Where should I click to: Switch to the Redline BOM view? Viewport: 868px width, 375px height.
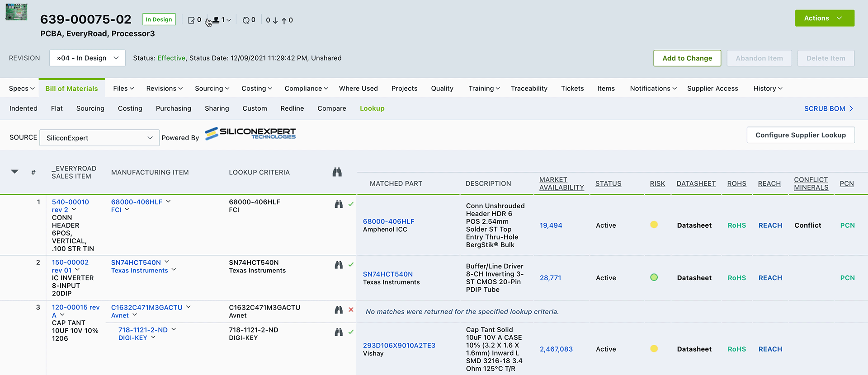(292, 108)
